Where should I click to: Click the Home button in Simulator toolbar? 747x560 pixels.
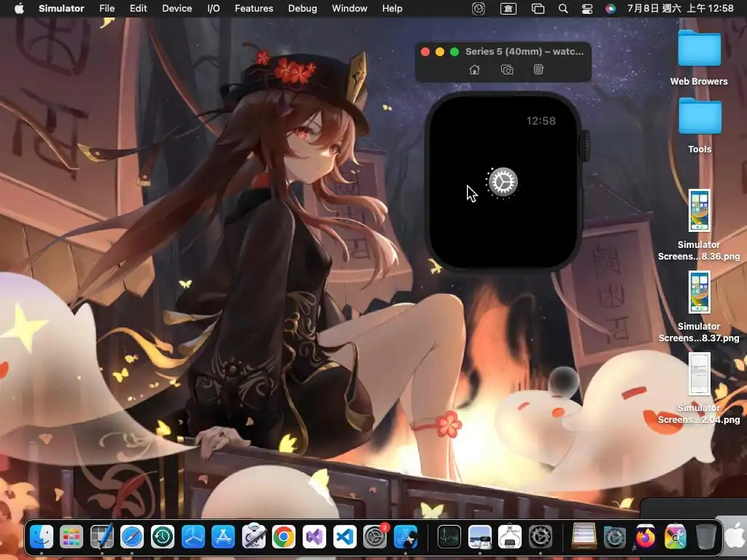pos(474,69)
